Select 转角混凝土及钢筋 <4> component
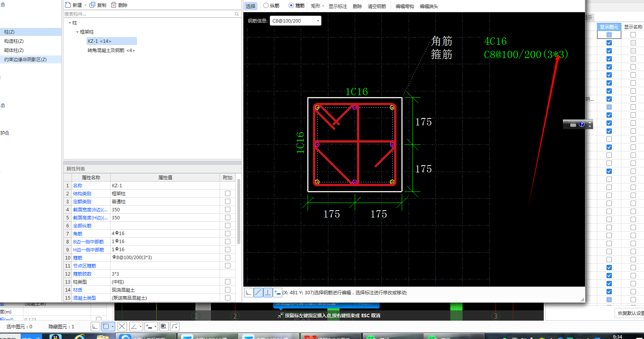The image size is (644, 339). point(111,50)
